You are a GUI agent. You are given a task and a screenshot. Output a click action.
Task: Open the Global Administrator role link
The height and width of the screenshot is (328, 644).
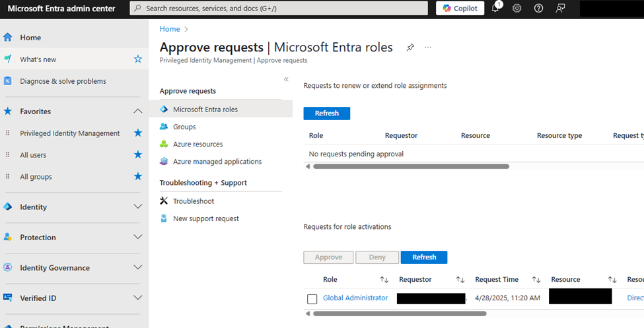pos(355,298)
